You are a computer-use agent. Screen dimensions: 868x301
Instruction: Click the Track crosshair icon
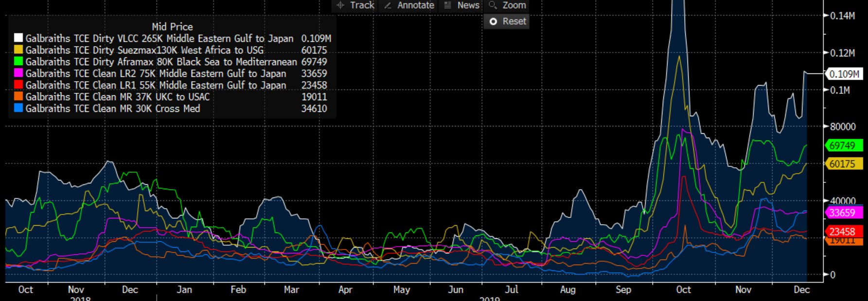pos(340,5)
